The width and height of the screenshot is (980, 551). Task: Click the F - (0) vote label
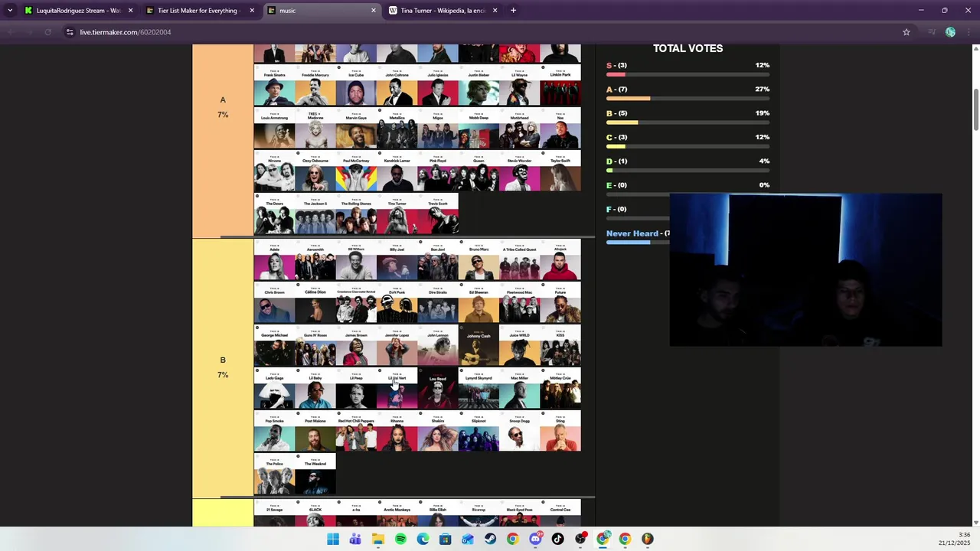(616, 209)
